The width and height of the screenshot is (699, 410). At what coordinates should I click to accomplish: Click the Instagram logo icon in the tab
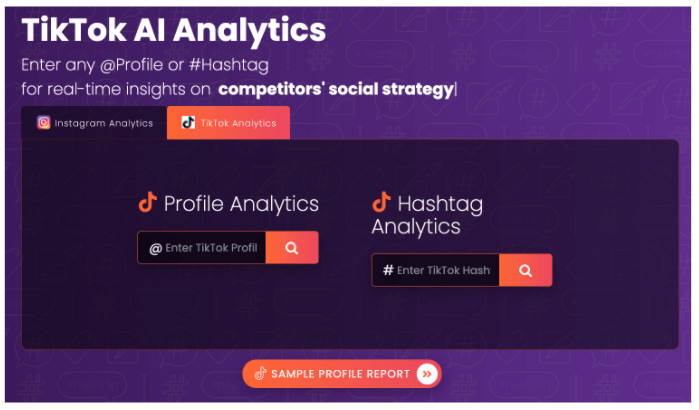click(x=44, y=123)
